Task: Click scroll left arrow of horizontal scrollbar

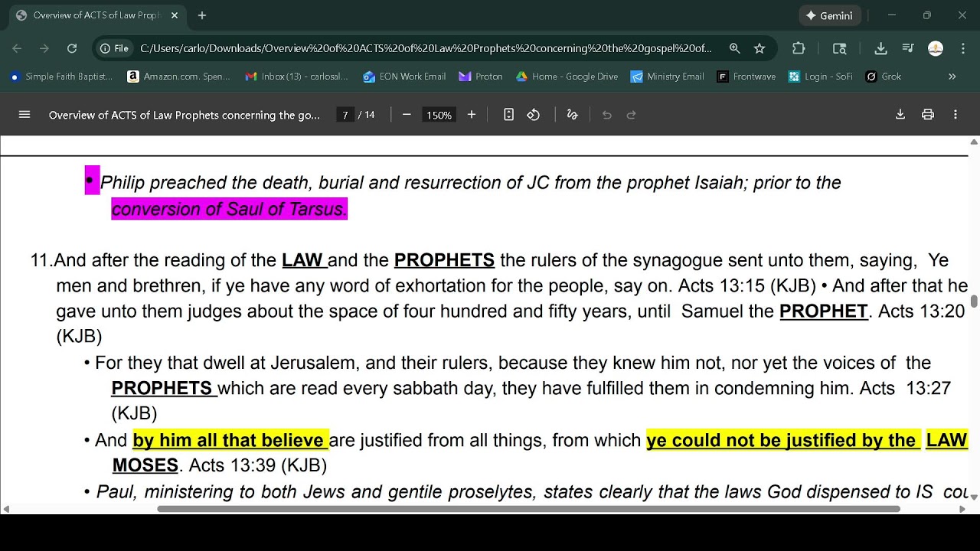Action: click(6, 509)
